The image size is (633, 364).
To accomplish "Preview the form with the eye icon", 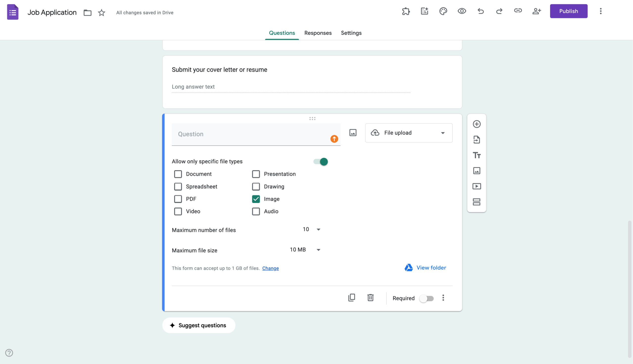I will pyautogui.click(x=461, y=11).
